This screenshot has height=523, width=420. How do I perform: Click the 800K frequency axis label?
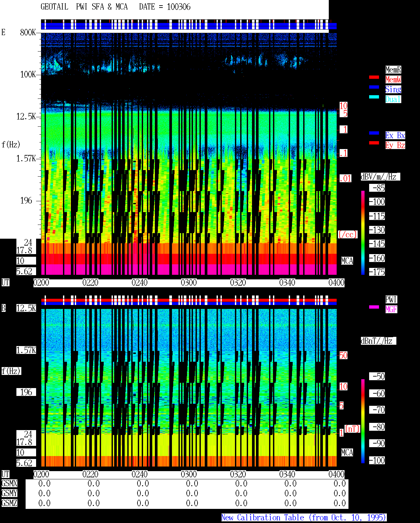pos(28,32)
